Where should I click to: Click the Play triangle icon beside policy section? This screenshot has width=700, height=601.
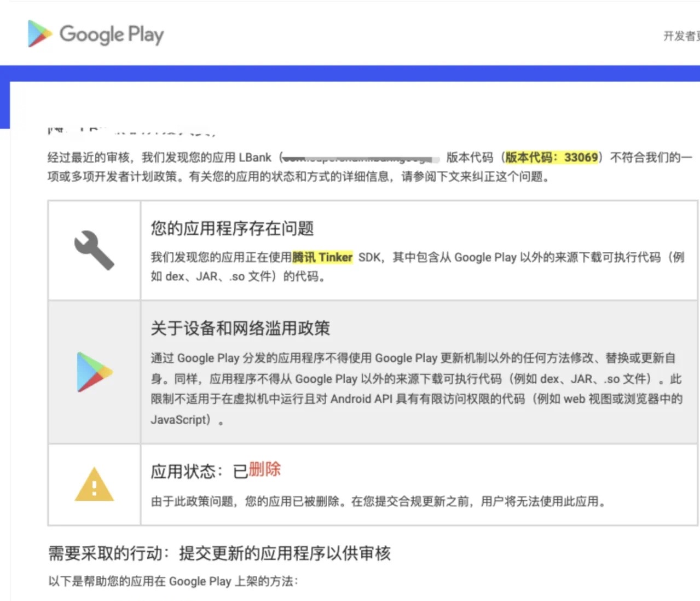[95, 372]
